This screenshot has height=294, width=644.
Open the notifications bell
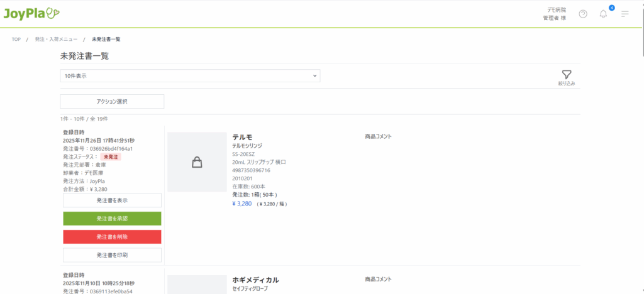point(603,14)
